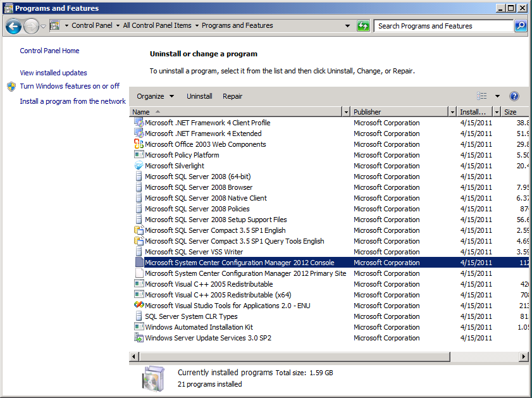Click Programs and Features breadcrumb segment

(237, 25)
